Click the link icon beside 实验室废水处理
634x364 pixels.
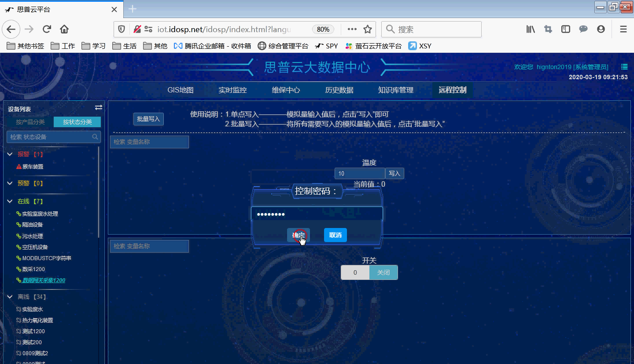tap(18, 213)
